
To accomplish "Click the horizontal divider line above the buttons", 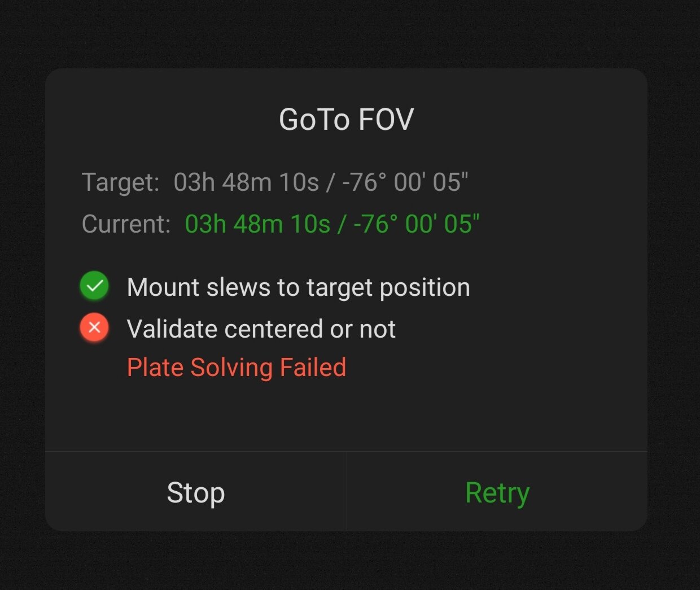I will (x=346, y=451).
